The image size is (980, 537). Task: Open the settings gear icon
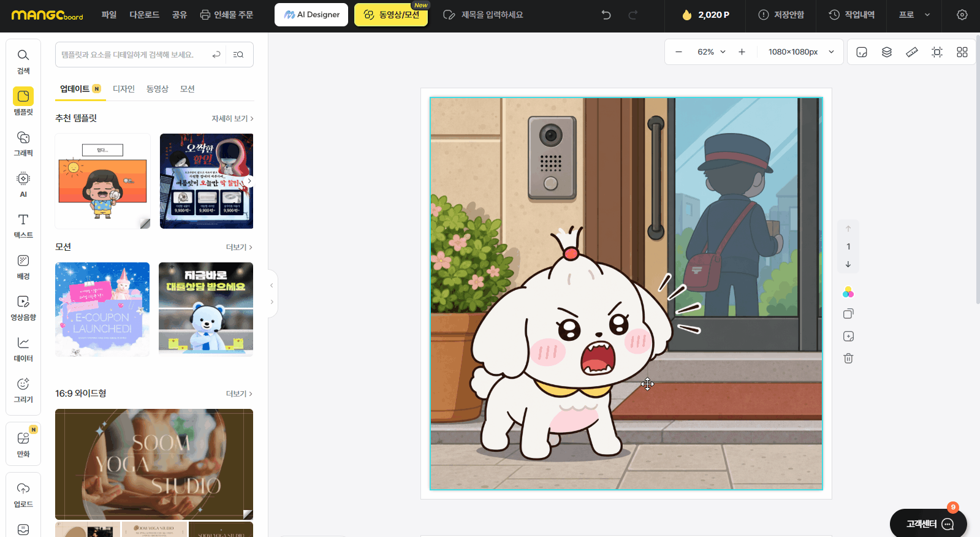tap(962, 15)
